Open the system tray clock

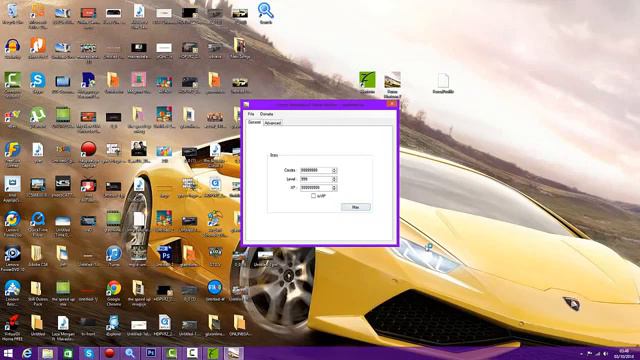click(x=624, y=353)
